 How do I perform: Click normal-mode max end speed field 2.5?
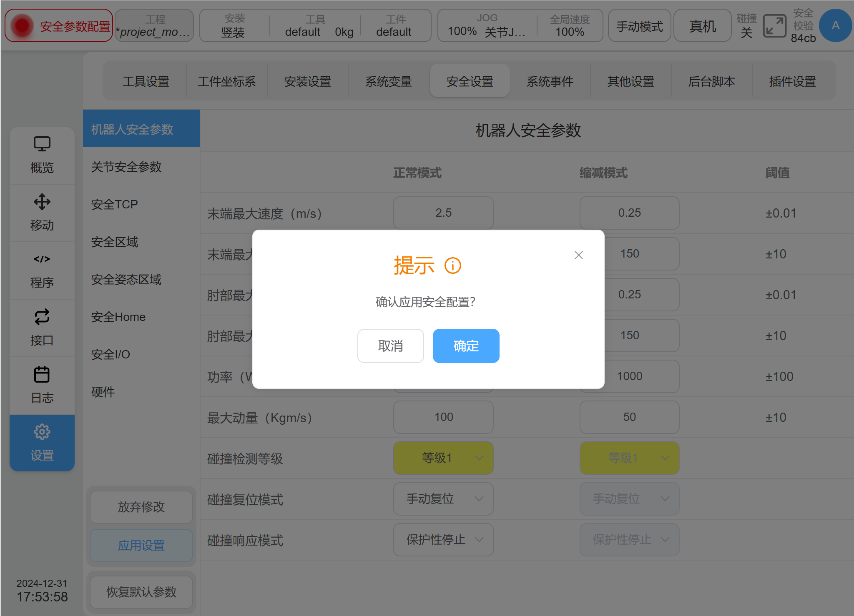(x=443, y=213)
